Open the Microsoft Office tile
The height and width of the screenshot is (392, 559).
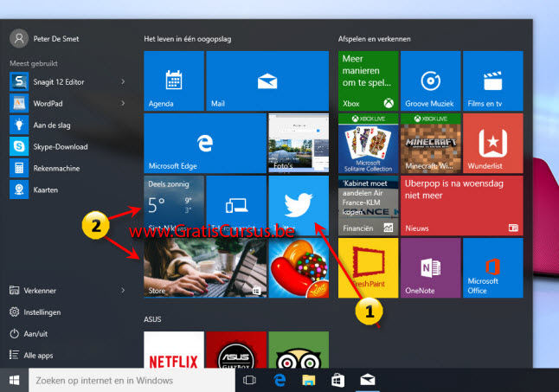click(x=493, y=268)
